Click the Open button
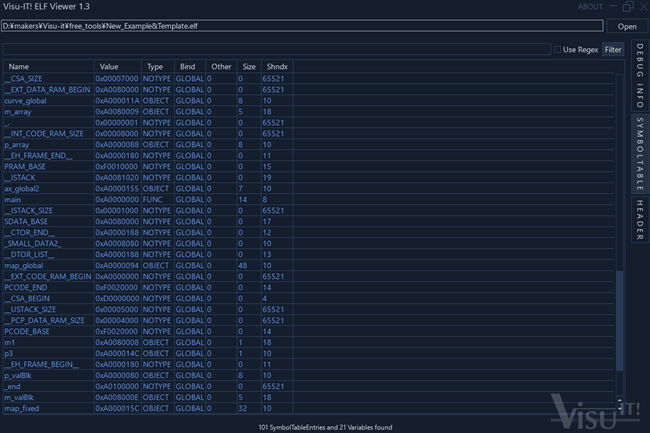The height and width of the screenshot is (433, 650). click(x=626, y=26)
